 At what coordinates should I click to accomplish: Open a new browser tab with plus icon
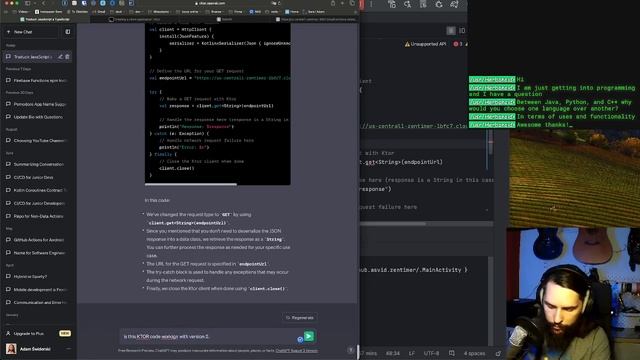(342, 3)
